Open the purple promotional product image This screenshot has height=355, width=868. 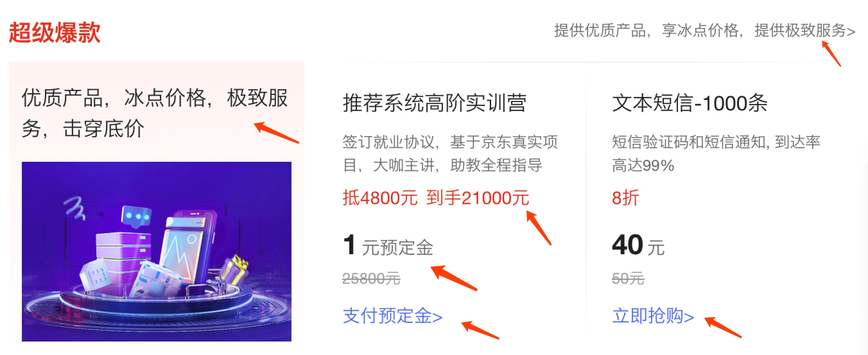click(157, 251)
